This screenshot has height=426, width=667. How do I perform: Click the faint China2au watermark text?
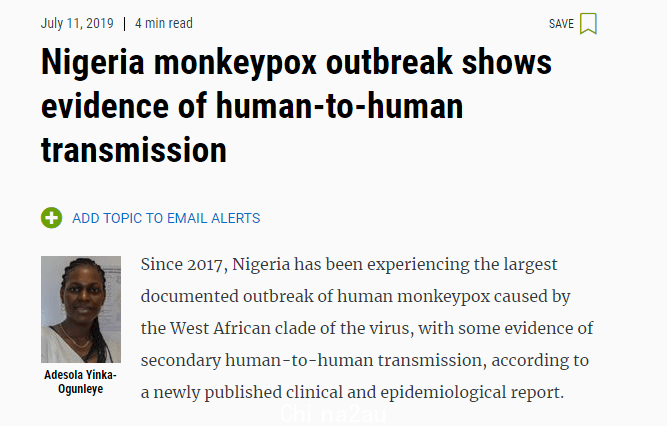point(334,414)
